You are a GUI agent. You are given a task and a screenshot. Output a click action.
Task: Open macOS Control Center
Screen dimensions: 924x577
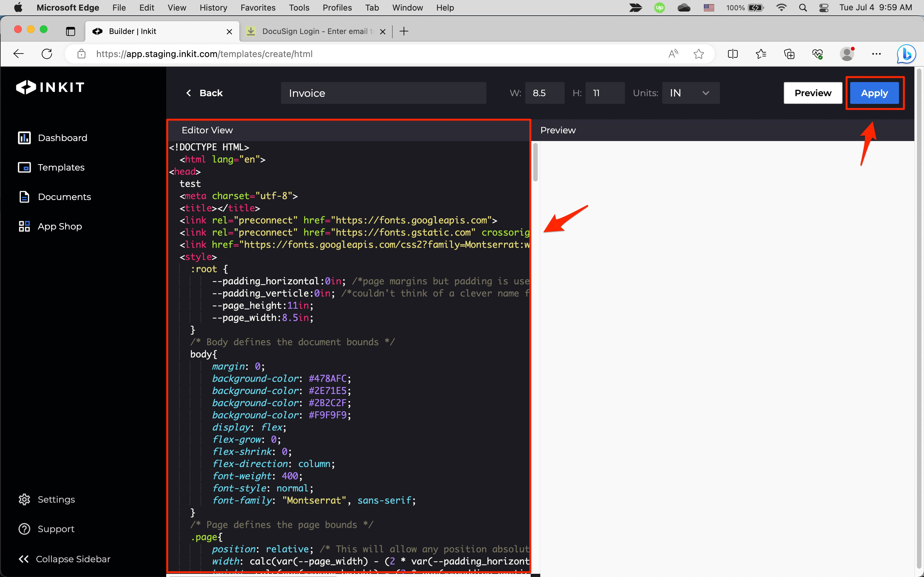coord(824,8)
